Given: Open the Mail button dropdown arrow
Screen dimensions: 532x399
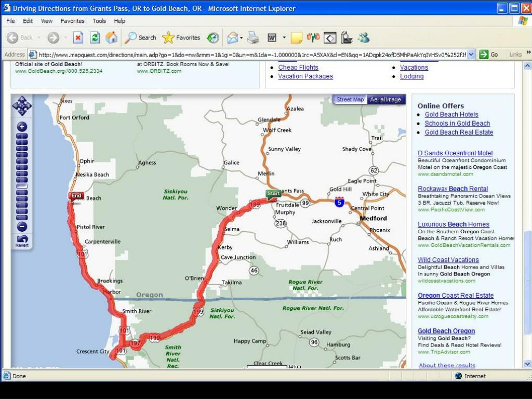Looking at the screenshot, I should (241, 37).
